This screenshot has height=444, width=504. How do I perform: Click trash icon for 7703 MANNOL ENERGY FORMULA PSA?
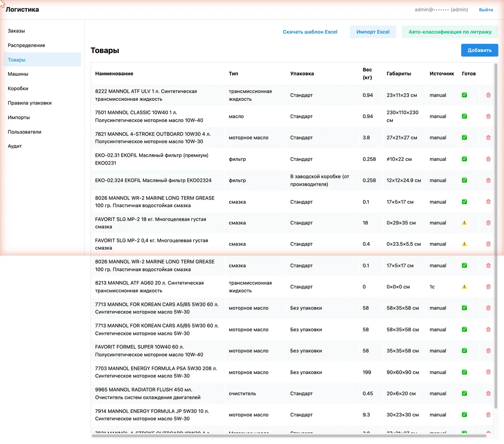point(488,372)
